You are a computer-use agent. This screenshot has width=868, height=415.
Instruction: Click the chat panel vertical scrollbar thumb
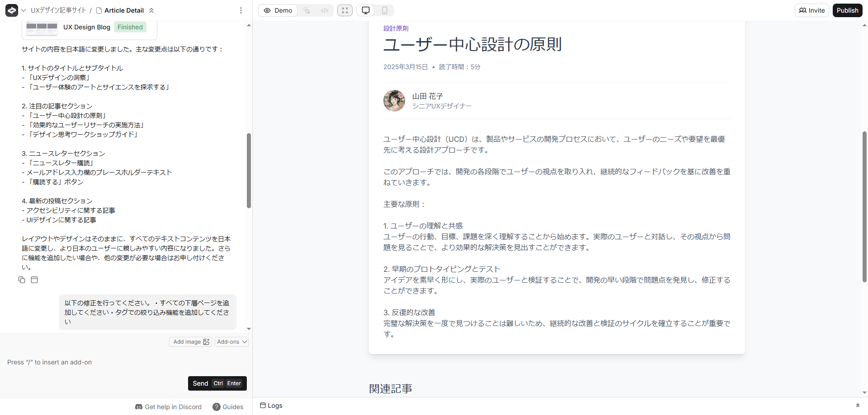pos(249,171)
